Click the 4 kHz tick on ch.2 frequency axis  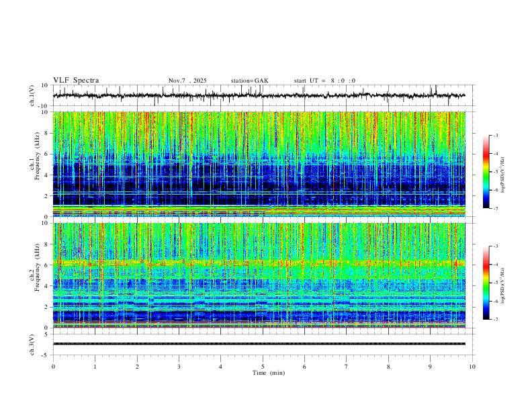pyautogui.click(x=46, y=286)
